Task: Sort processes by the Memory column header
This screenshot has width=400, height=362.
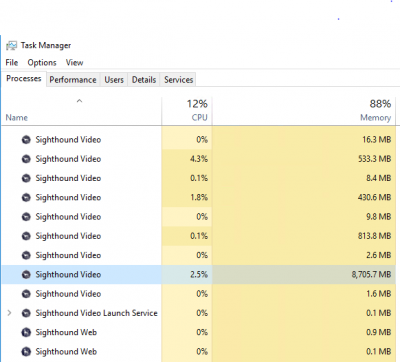Action: (304, 111)
